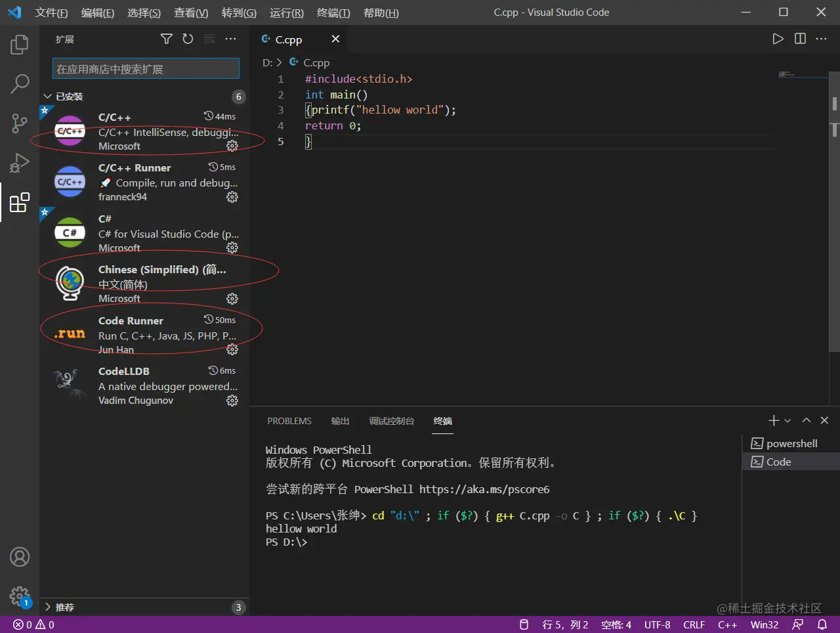The width and height of the screenshot is (840, 633).
Task: Open the new terminal launch profile dropdown
Action: 787,421
